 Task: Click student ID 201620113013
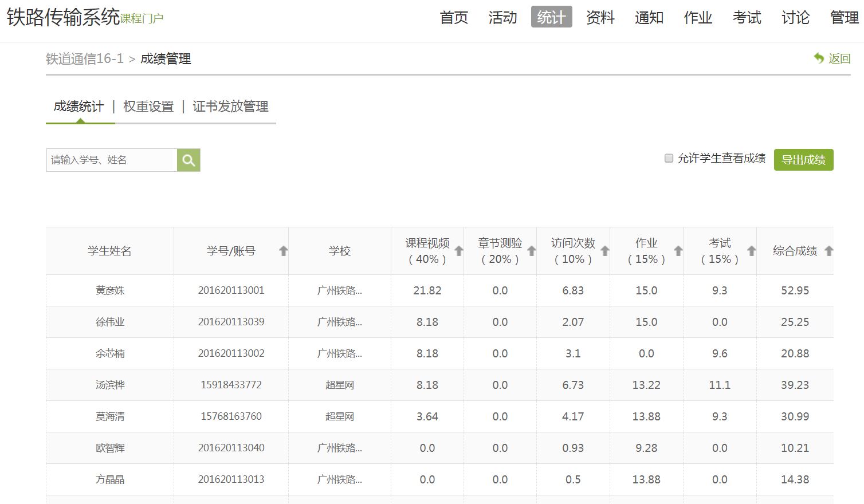[x=231, y=479]
